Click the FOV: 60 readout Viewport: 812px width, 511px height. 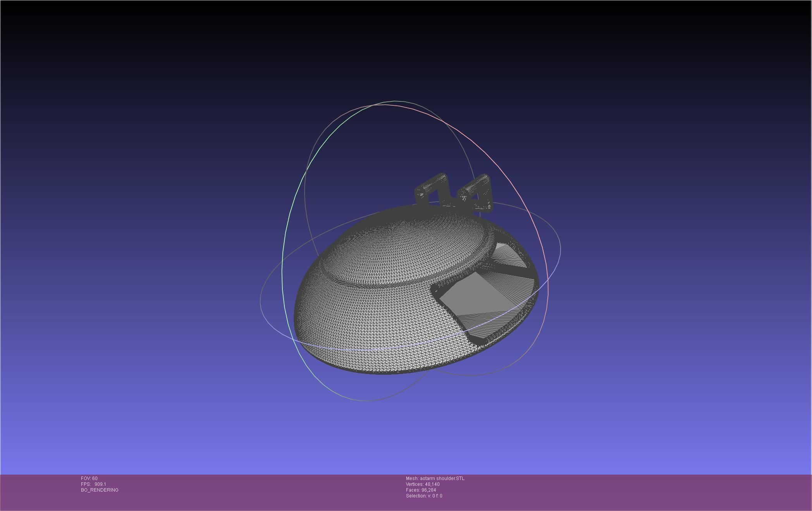coord(89,478)
